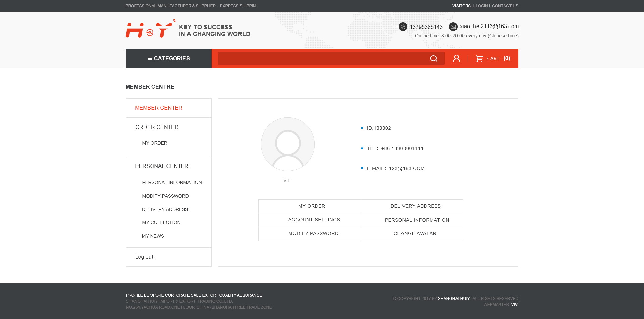Click the profile avatar placeholder
The height and width of the screenshot is (319, 644).
pyautogui.click(x=288, y=144)
